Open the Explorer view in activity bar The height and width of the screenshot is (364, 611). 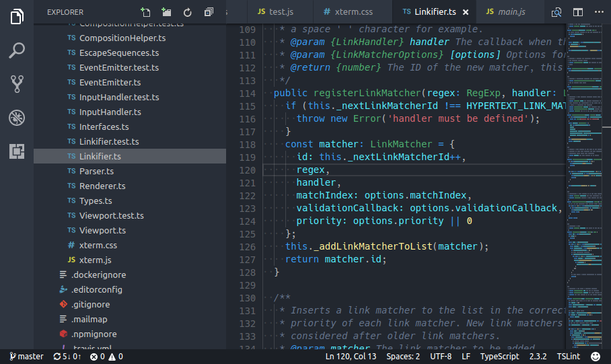pyautogui.click(x=17, y=16)
